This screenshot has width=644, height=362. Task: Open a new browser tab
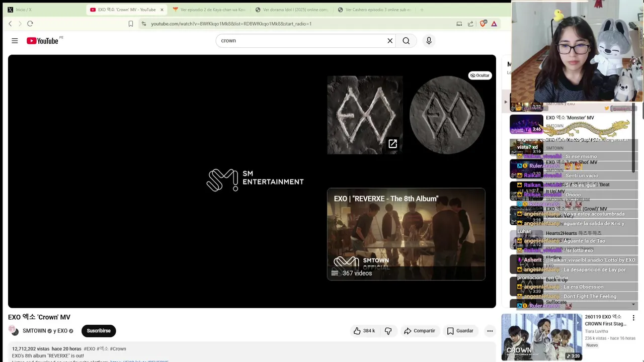[x=422, y=10]
